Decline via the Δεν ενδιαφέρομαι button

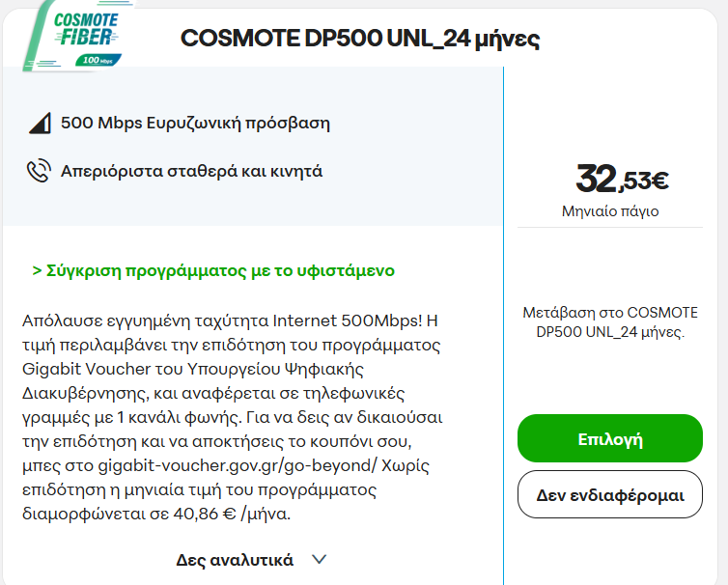pos(610,494)
